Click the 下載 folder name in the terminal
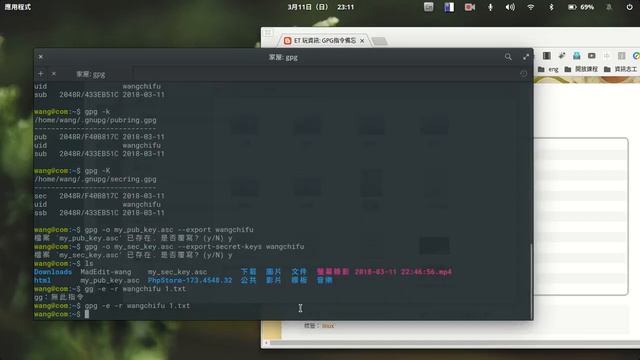This screenshot has height=360, width=640. tap(248, 272)
